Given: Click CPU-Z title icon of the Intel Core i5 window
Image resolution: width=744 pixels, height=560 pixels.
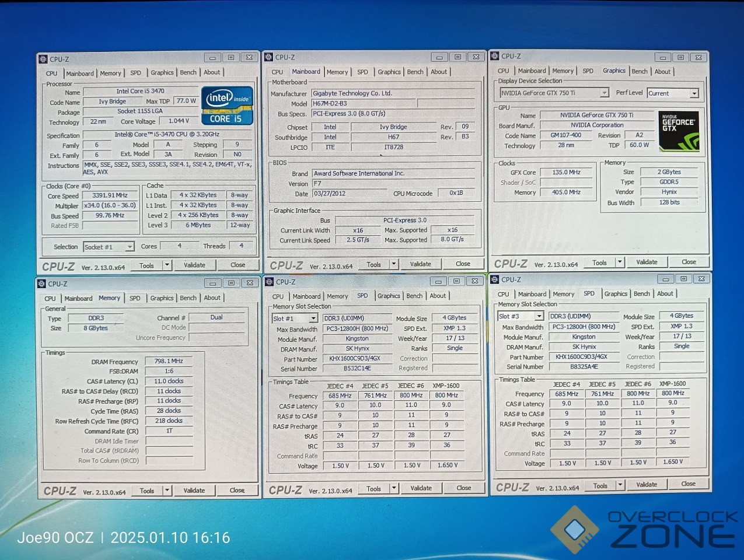Looking at the screenshot, I should [x=43, y=59].
